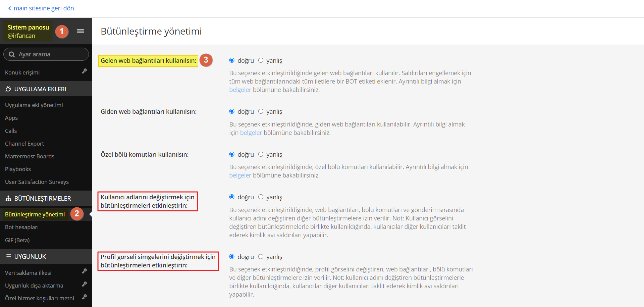Click the key icon beside Veri saklama ilkesi
The image size is (644, 307).
[x=84, y=271]
